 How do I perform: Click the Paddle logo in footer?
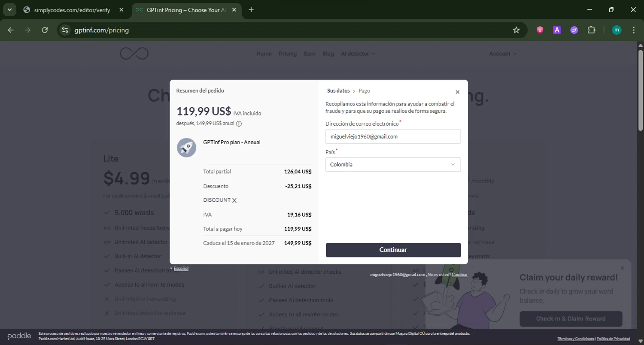(19, 336)
